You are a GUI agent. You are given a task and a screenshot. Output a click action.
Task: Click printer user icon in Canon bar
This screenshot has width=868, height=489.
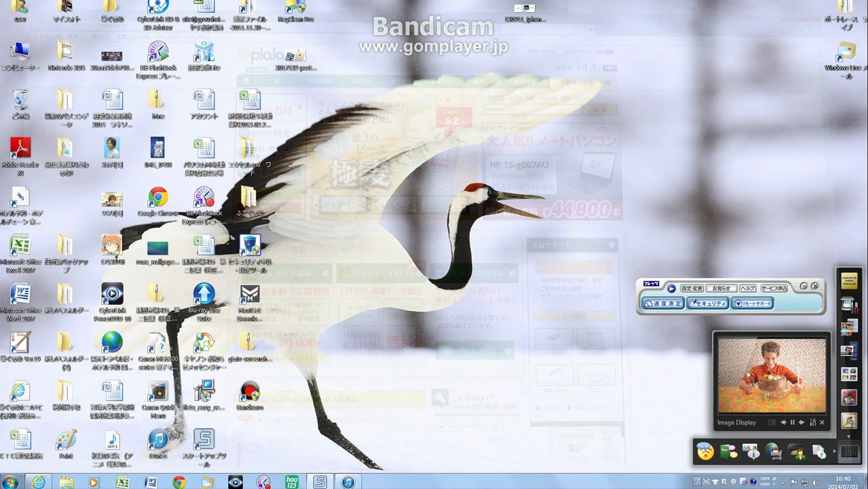coord(796,451)
